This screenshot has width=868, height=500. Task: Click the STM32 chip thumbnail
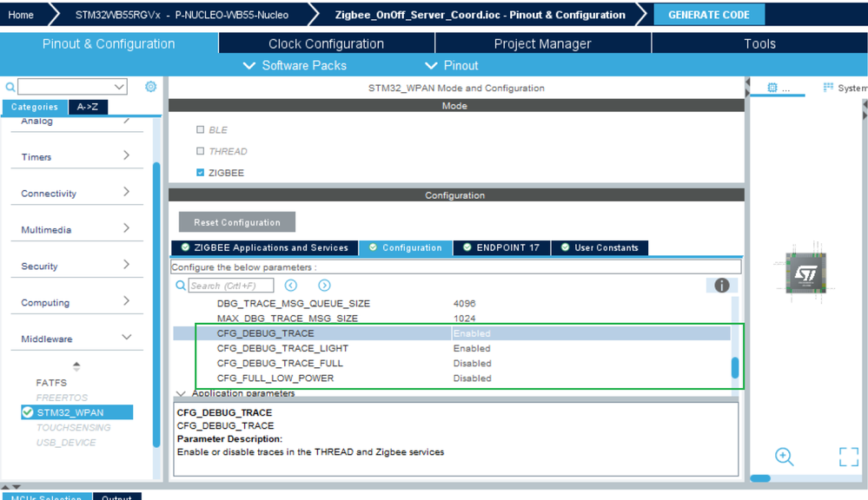click(806, 272)
